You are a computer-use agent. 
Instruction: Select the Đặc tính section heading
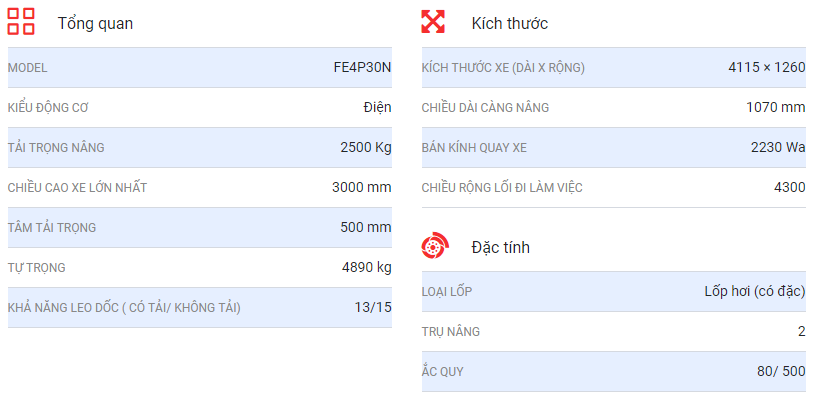pos(500,247)
